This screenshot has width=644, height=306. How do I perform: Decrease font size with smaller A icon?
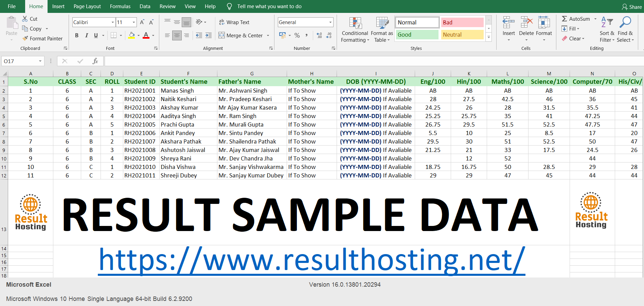[151, 22]
